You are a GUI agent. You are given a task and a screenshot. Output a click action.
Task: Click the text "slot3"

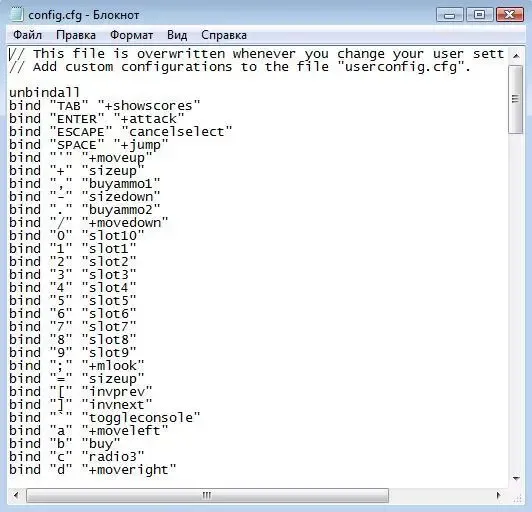click(x=109, y=274)
